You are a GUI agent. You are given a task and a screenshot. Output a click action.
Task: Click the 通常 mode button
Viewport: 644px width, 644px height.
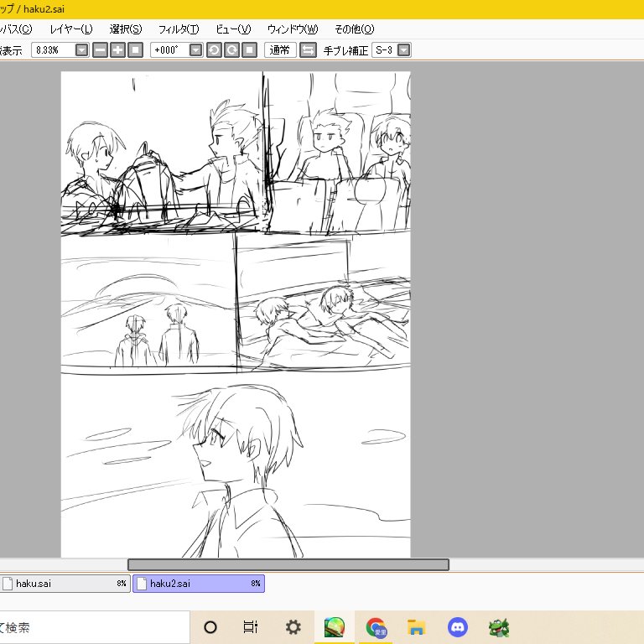[280, 50]
